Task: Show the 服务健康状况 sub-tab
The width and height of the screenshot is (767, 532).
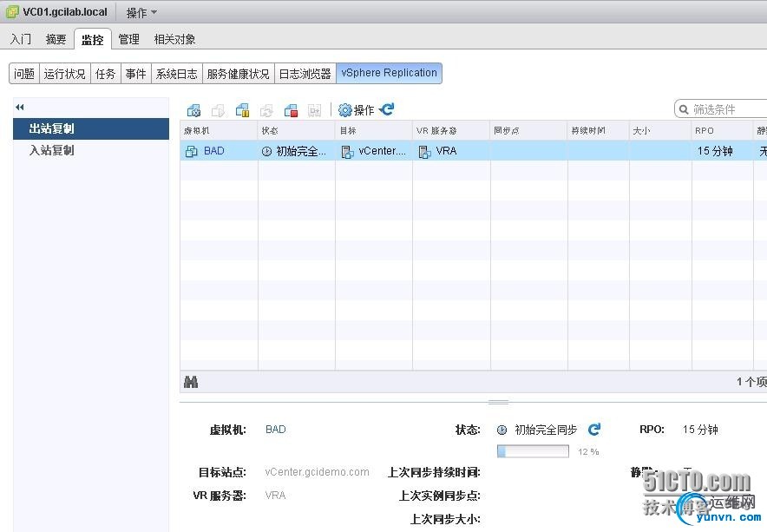Action: [239, 74]
